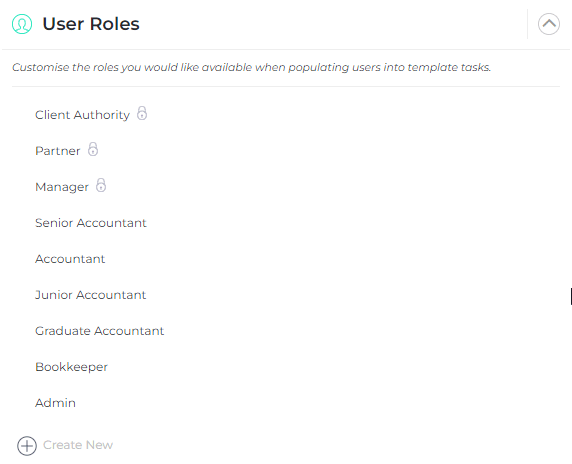The image size is (572, 464).
Task: Select the Admin role
Action: pyautogui.click(x=55, y=403)
